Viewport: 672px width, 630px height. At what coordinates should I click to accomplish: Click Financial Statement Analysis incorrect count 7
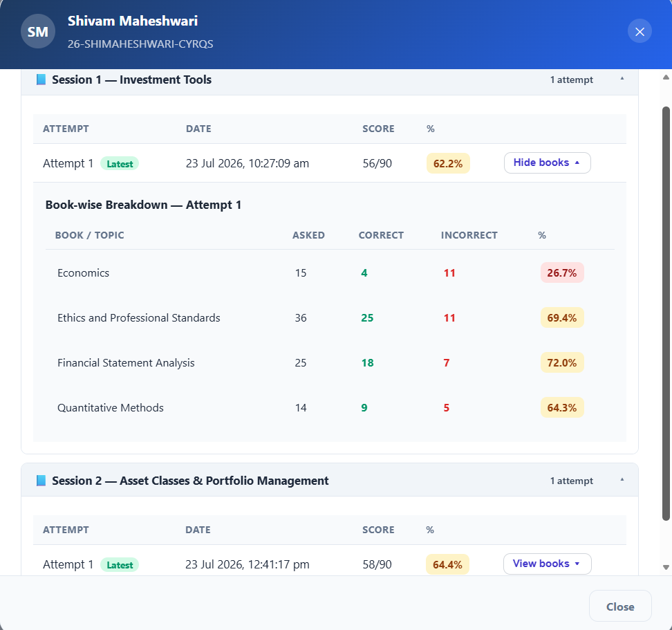[447, 363]
